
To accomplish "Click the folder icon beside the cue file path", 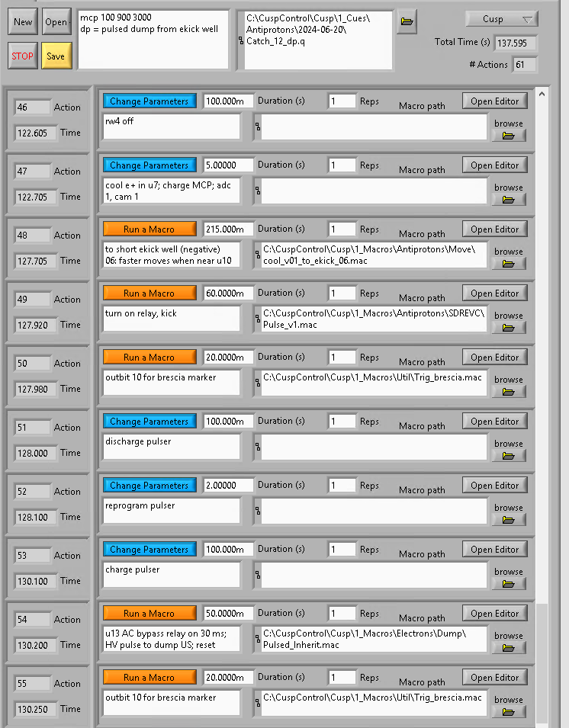I will click(x=407, y=22).
